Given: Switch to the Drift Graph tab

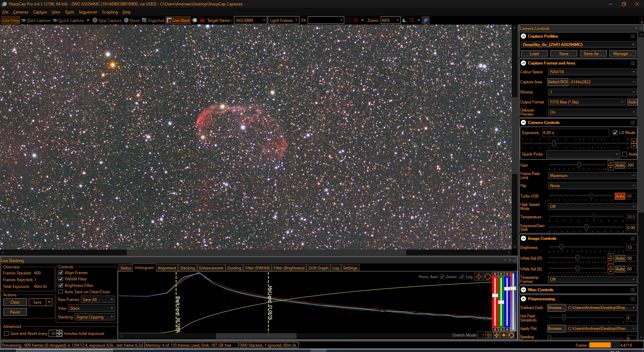Looking at the screenshot, I should [318, 268].
